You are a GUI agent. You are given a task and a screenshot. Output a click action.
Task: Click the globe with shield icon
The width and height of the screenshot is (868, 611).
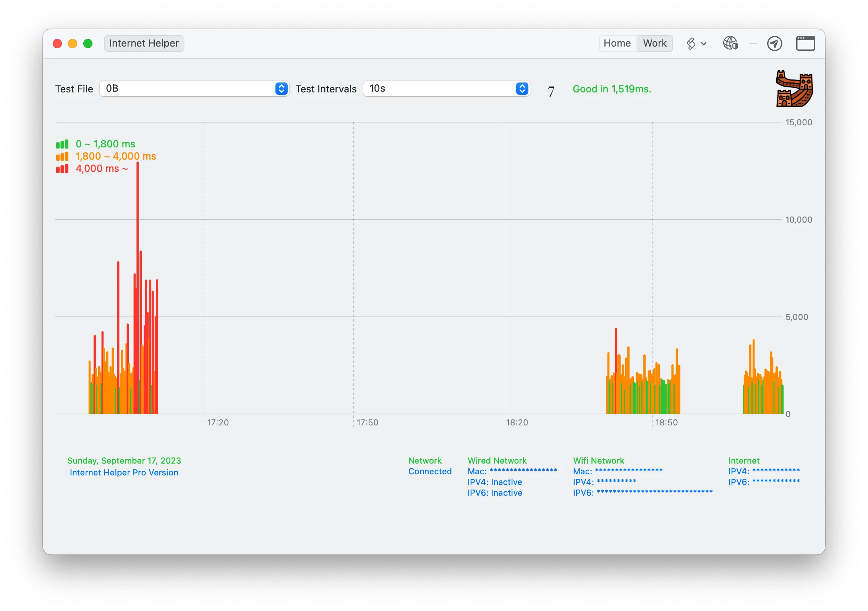point(730,43)
